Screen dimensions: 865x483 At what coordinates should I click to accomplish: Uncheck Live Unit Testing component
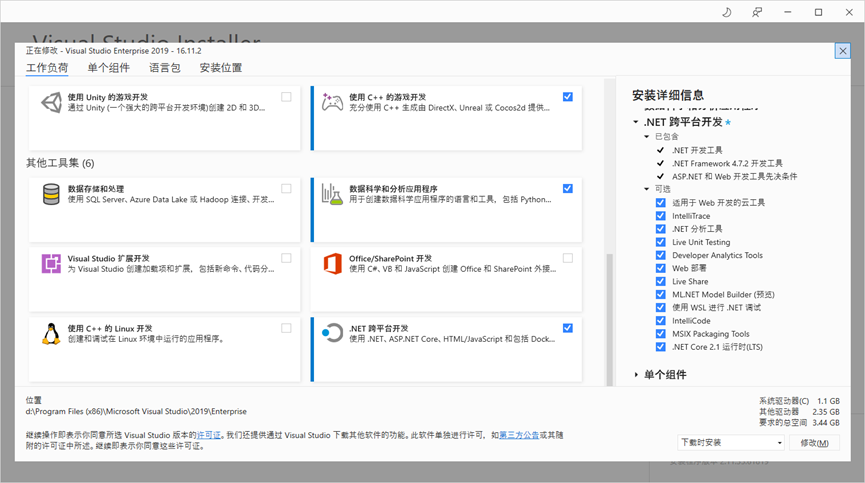[660, 242]
